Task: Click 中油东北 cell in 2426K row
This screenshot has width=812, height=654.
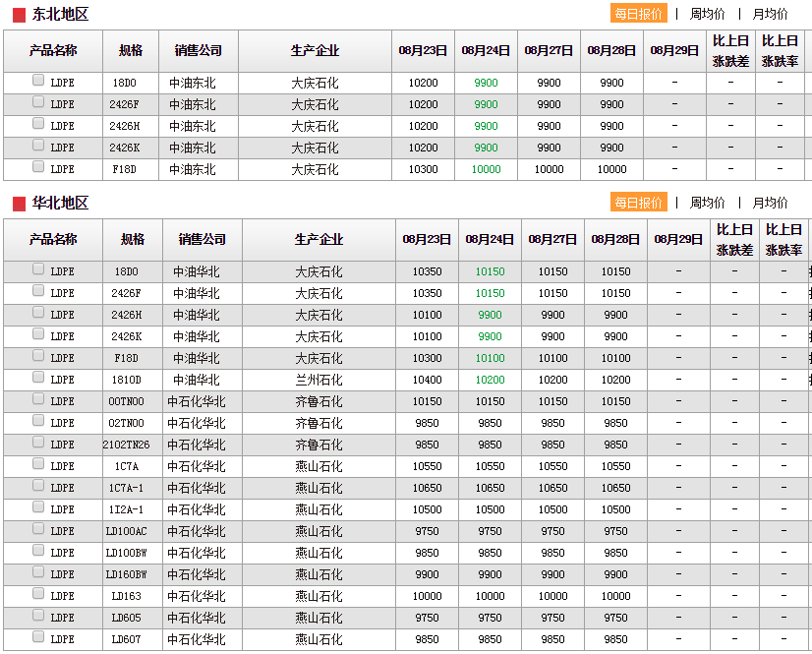Action: (x=193, y=148)
